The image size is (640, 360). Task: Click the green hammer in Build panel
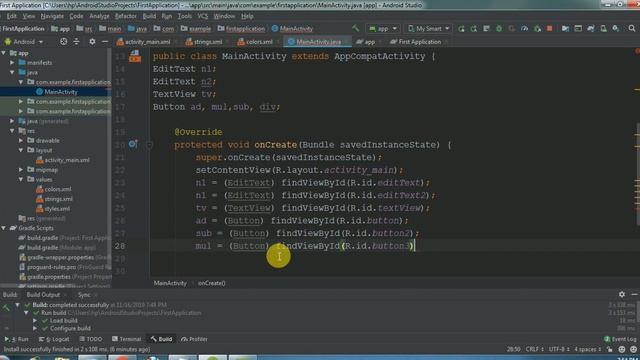(x=6, y=308)
